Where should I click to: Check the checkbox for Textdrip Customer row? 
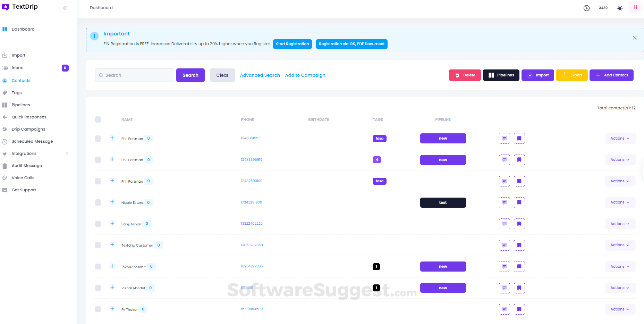point(98,245)
